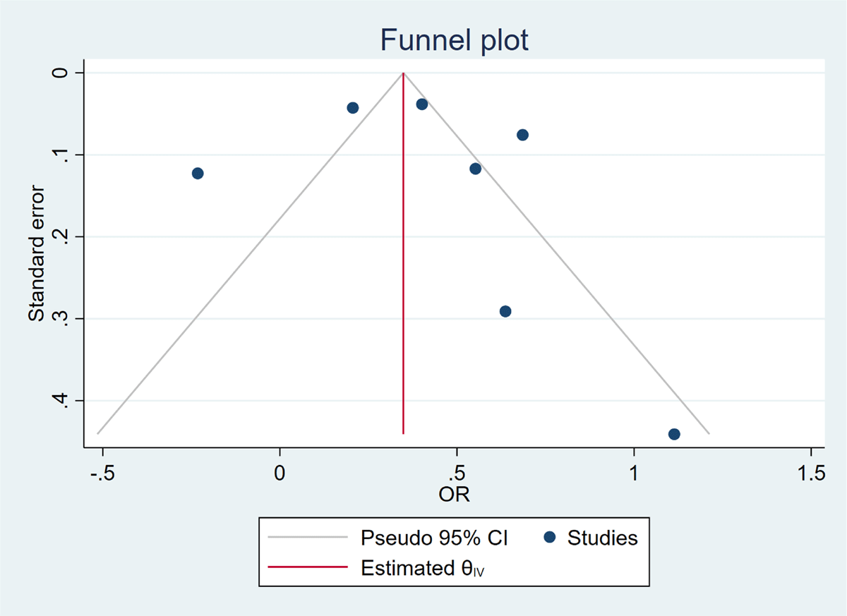
Task: Select the "Standard error" y-axis title
Action: [x=37, y=253]
